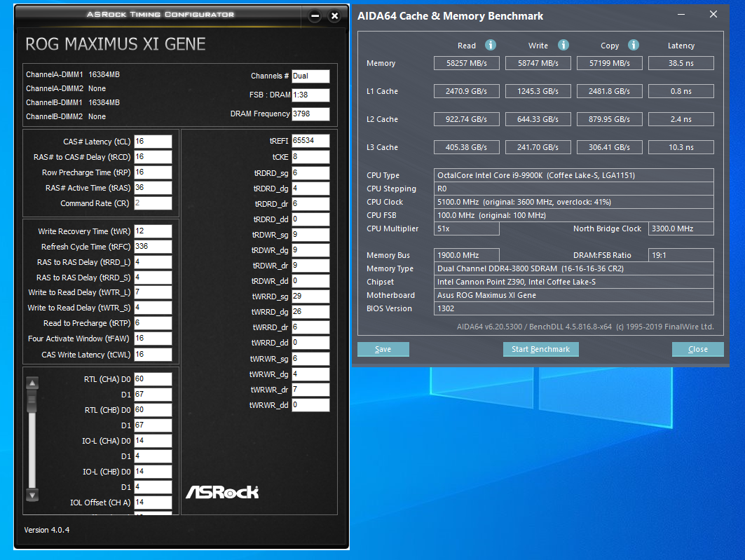Click the CPU Multiplier value 51x
The width and height of the screenshot is (745, 560).
coord(467,228)
